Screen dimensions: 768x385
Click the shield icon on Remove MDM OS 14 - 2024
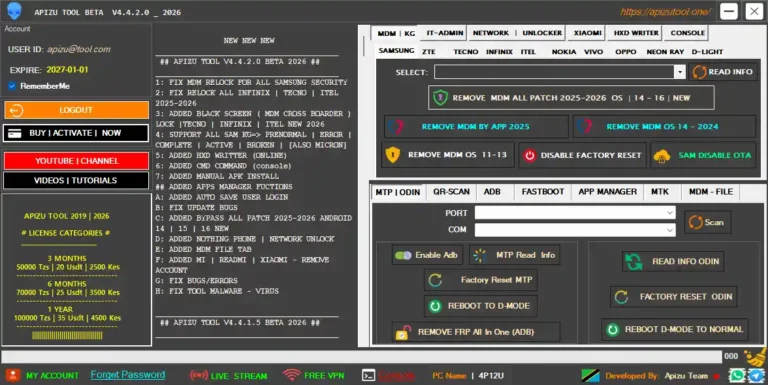click(x=584, y=126)
